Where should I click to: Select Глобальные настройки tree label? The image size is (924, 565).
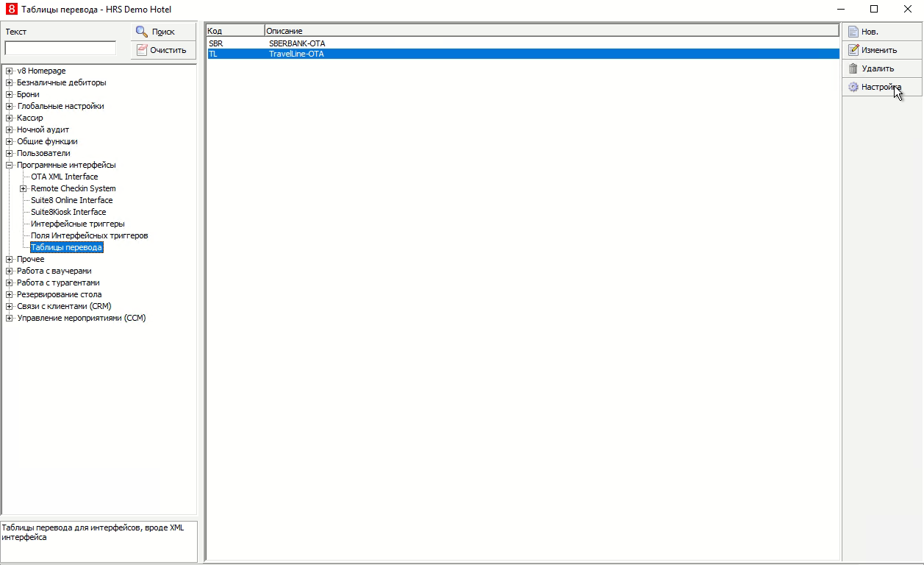click(x=60, y=106)
